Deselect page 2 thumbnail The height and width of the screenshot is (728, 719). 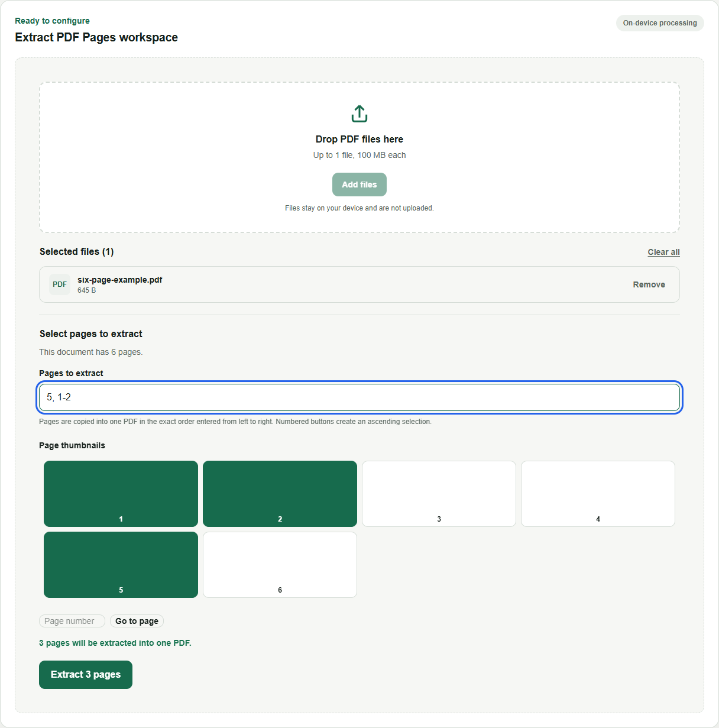pos(280,494)
